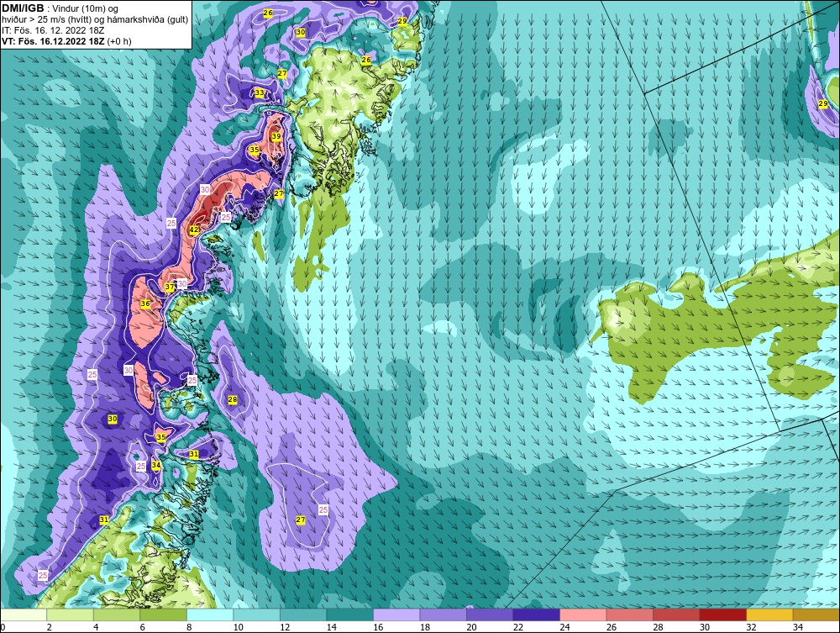Viewport: 840px width, 633px height.
Task: Select the 26–28 m/s salmon legend swatch
Action: [x=629, y=615]
